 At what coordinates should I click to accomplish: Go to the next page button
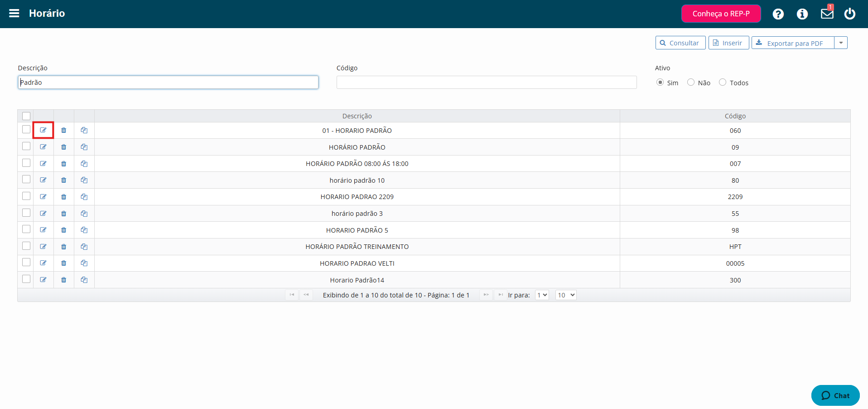[x=486, y=295]
